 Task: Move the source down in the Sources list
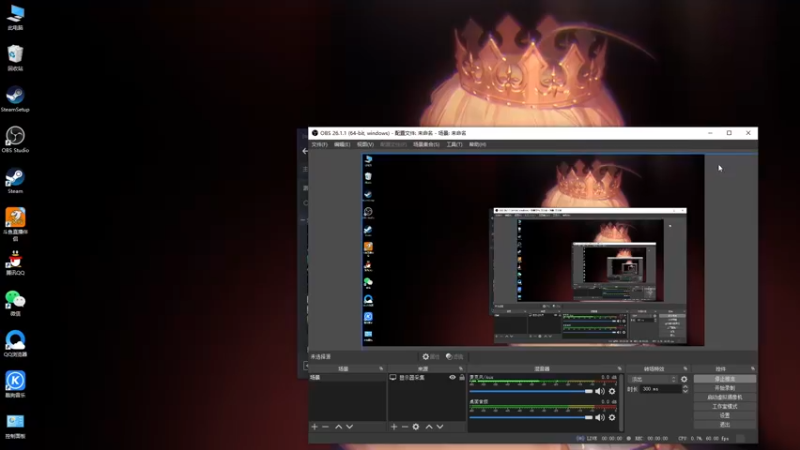(440, 427)
